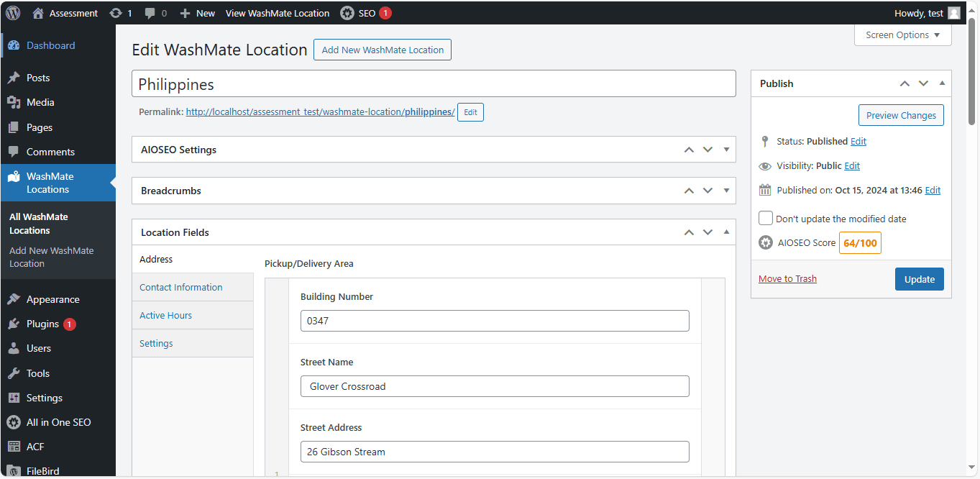Image resolution: width=980 pixels, height=479 pixels.
Task: Go to Plugins in the sidebar
Action: pyautogui.click(x=42, y=324)
